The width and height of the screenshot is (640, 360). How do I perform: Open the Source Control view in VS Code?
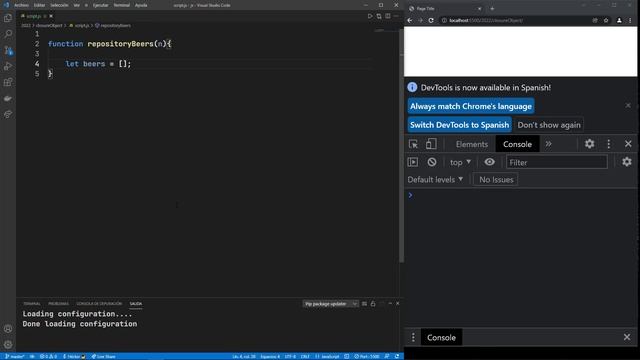(x=8, y=50)
